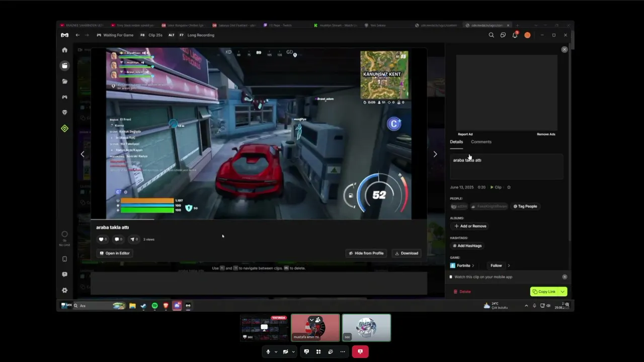Open Medal settings gear
The width and height of the screenshot is (644, 362).
tap(64, 290)
